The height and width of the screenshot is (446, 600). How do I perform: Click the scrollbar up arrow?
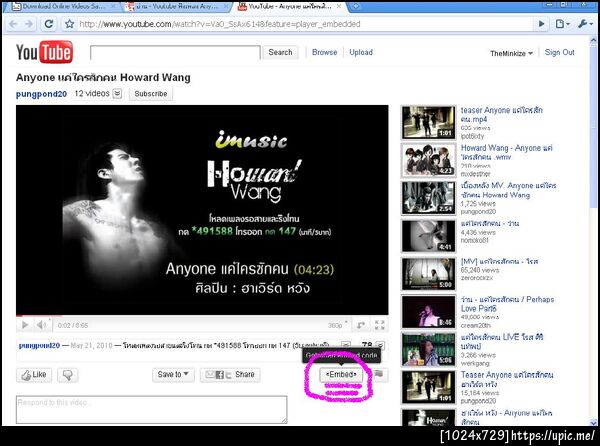pos(593,40)
